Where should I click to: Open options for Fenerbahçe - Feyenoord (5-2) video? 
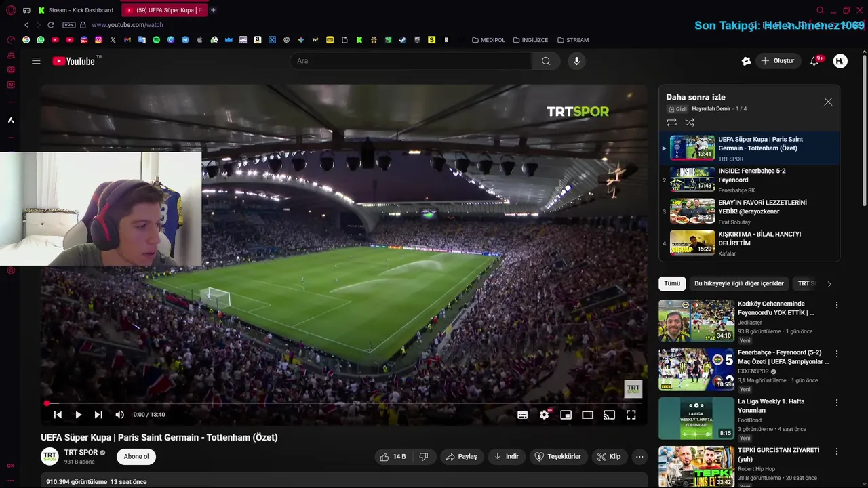[x=837, y=354]
